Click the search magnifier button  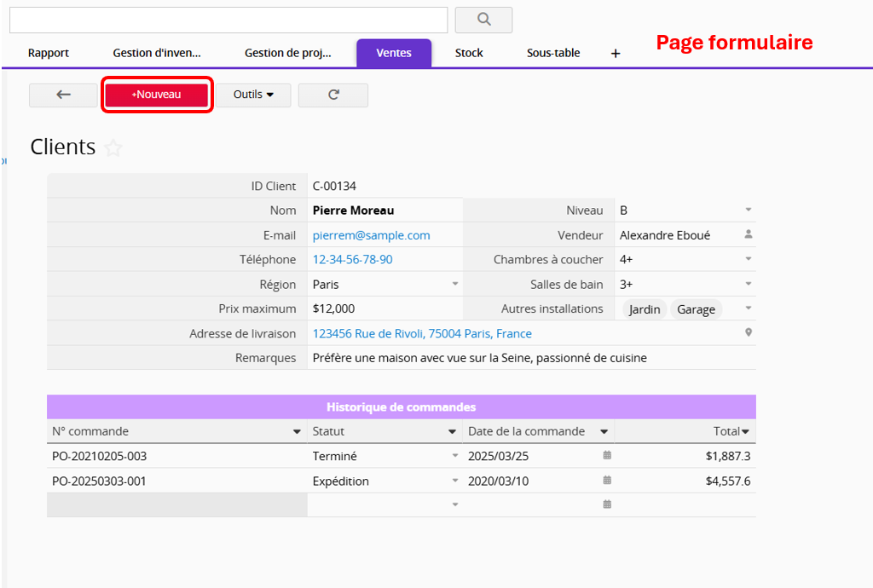pyautogui.click(x=483, y=20)
